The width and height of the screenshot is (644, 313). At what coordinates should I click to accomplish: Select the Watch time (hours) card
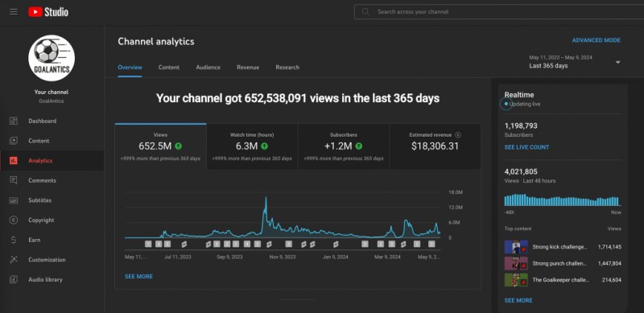point(252,146)
